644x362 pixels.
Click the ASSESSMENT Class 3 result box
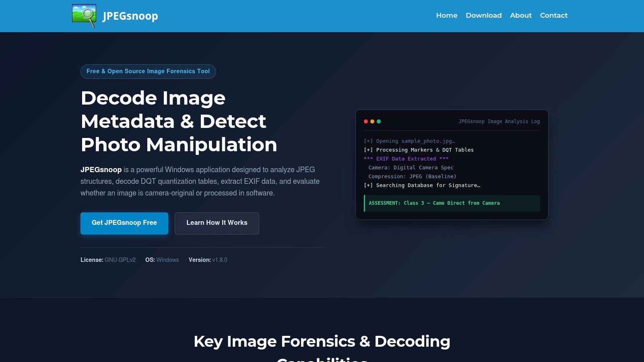point(452,203)
